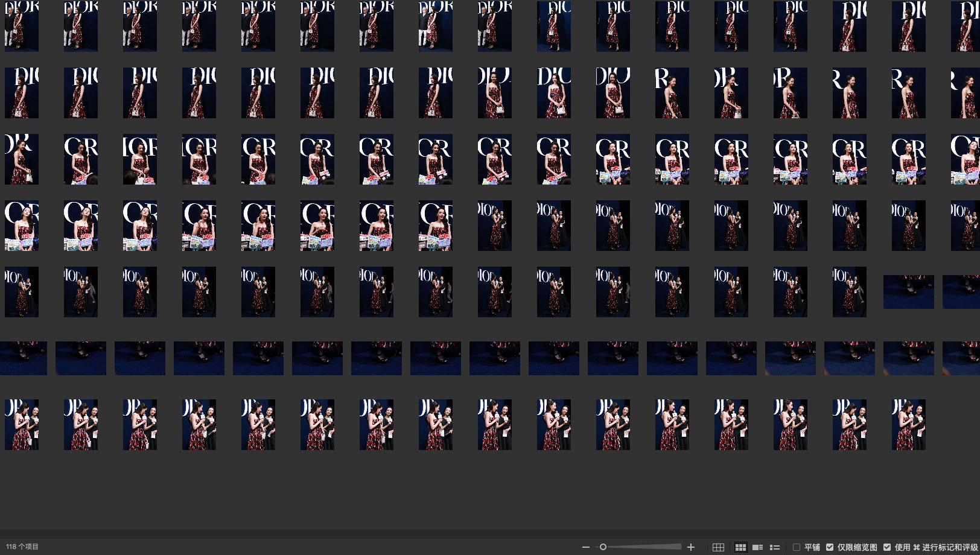Switch to thumbnail grid view
980x555 pixels.
[x=740, y=547]
